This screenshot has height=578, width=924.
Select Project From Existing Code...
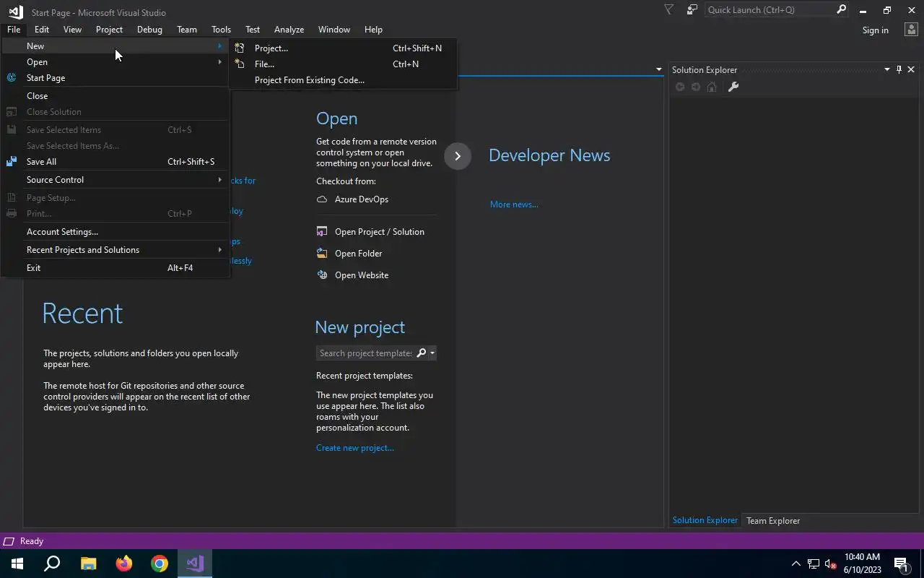click(x=342, y=79)
